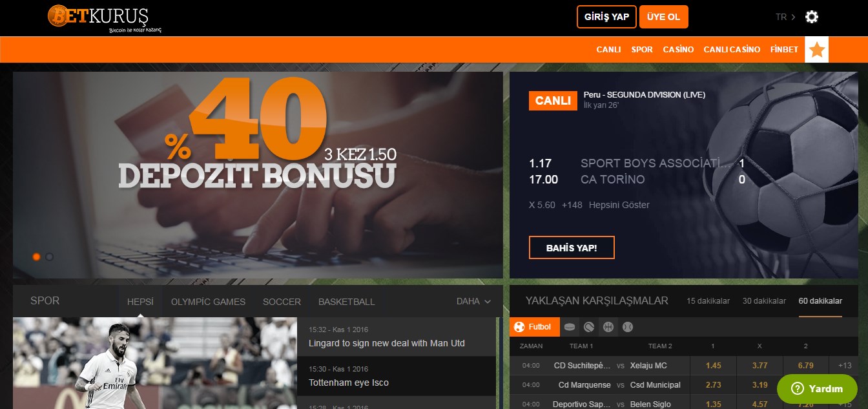Image resolution: width=868 pixels, height=409 pixels.
Task: Expand the DAHA sports dropdown
Action: tap(473, 302)
